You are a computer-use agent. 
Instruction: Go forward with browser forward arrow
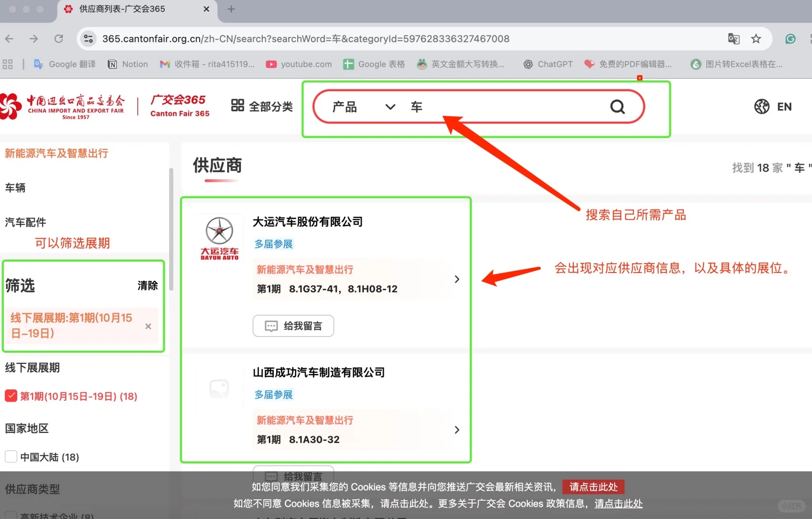coord(34,39)
